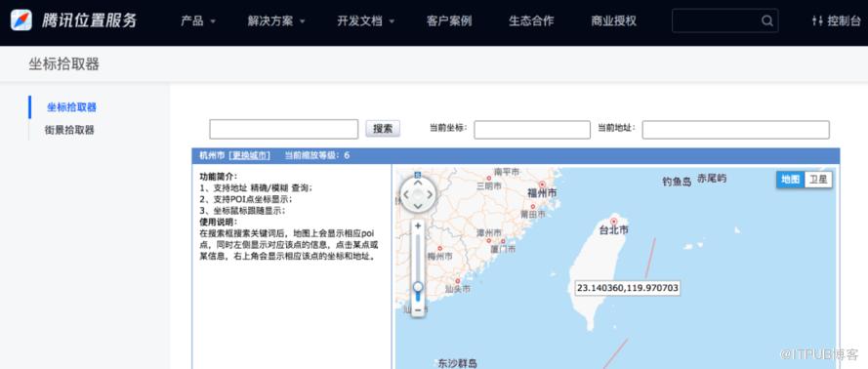868x369 pixels.
Task: Pan map right with the compass arrow
Action: point(431,194)
